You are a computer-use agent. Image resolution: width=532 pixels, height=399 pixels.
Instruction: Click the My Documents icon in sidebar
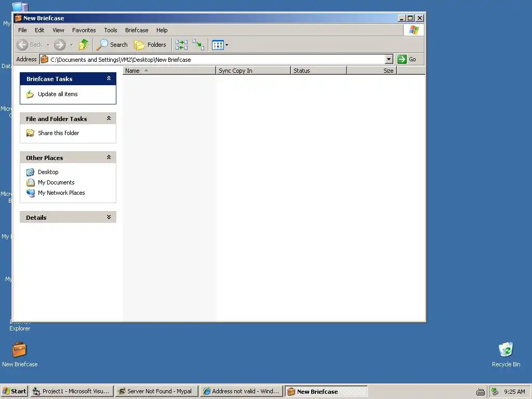coord(30,182)
